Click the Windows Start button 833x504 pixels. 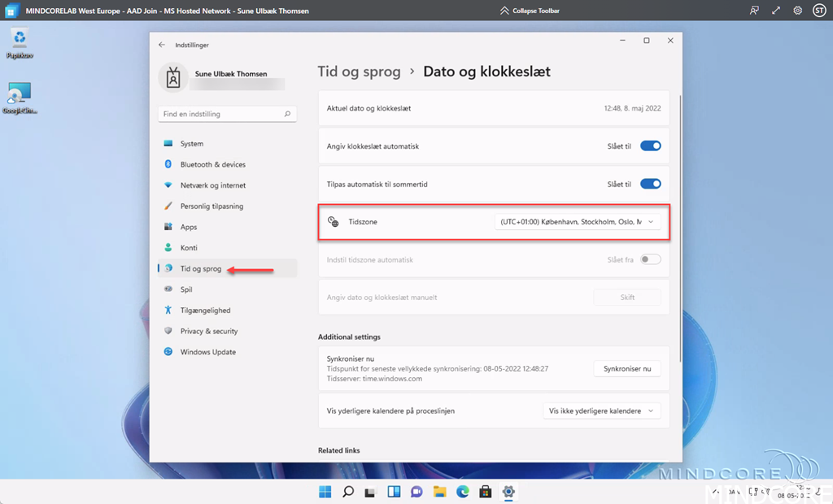click(x=325, y=491)
